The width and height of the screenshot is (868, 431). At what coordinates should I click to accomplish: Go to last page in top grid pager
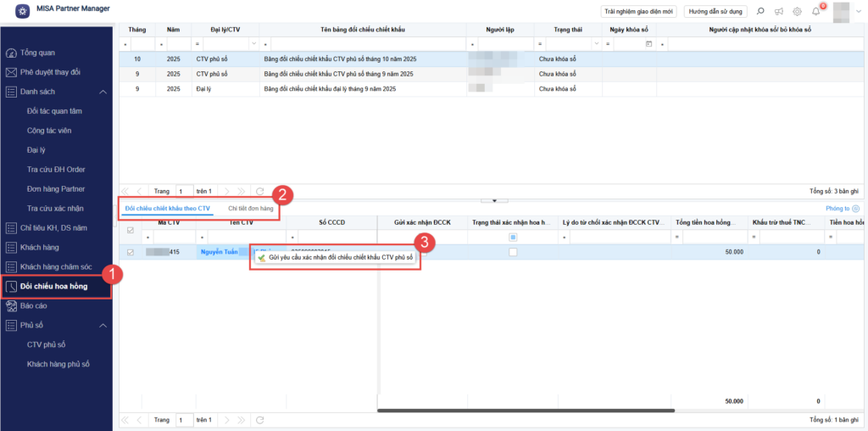coord(242,191)
